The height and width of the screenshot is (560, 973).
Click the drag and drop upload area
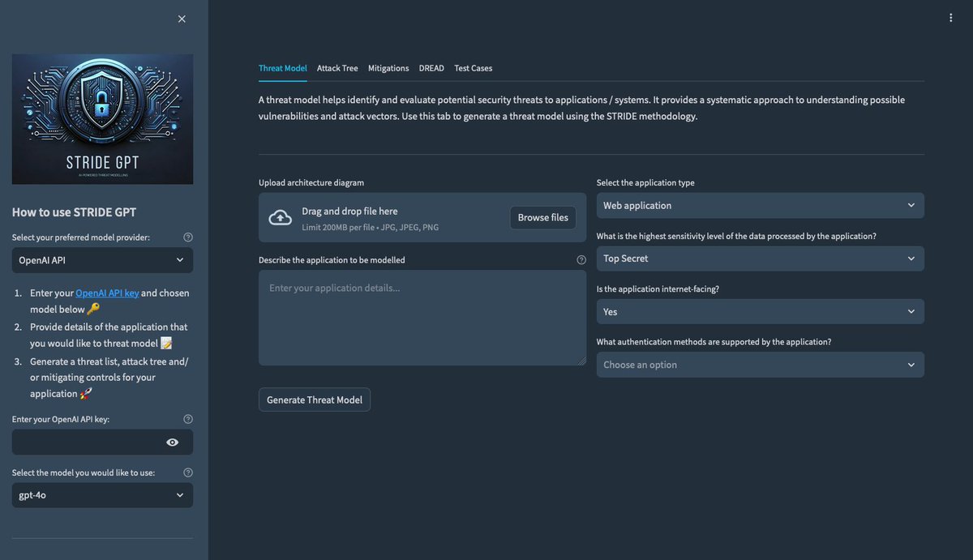pyautogui.click(x=422, y=217)
